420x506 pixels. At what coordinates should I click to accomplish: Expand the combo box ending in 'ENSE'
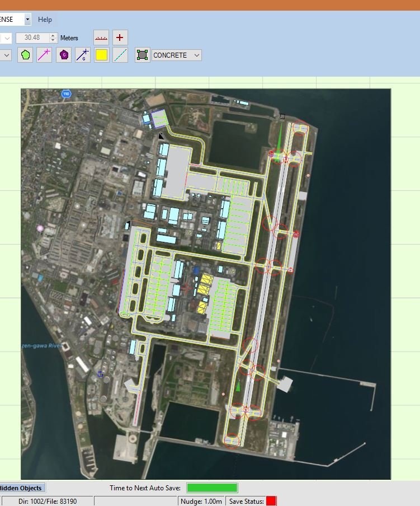click(x=27, y=20)
